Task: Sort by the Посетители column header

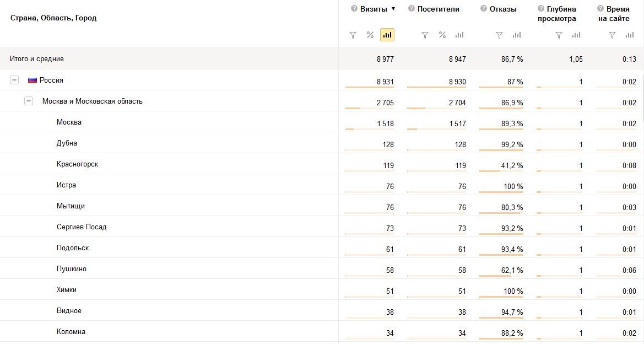Action: (x=438, y=9)
